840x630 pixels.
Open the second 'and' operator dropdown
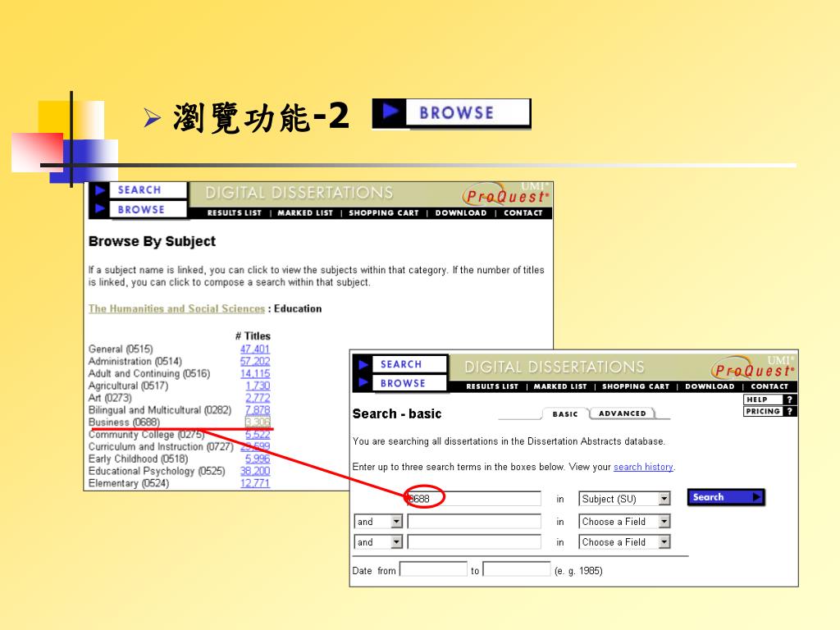[x=378, y=542]
